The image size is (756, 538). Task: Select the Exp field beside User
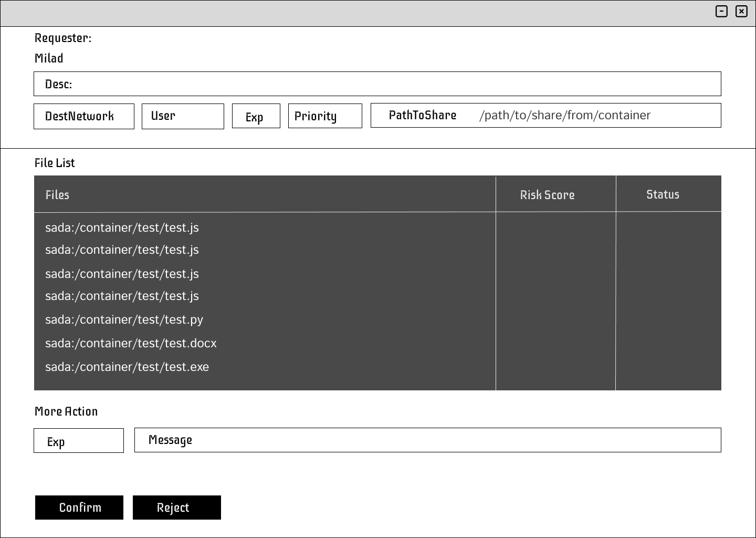(x=256, y=116)
